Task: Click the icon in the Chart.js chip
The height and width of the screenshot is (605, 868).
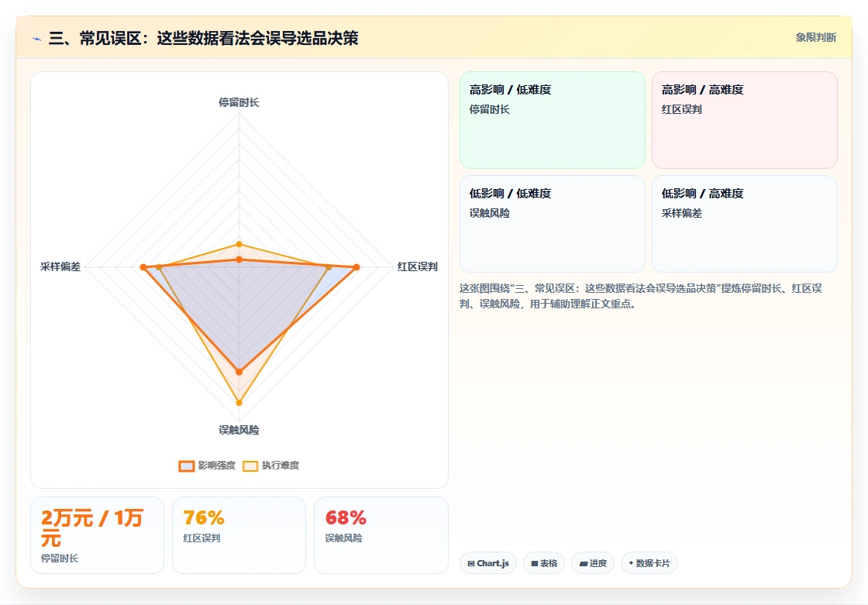Action: coord(471,563)
